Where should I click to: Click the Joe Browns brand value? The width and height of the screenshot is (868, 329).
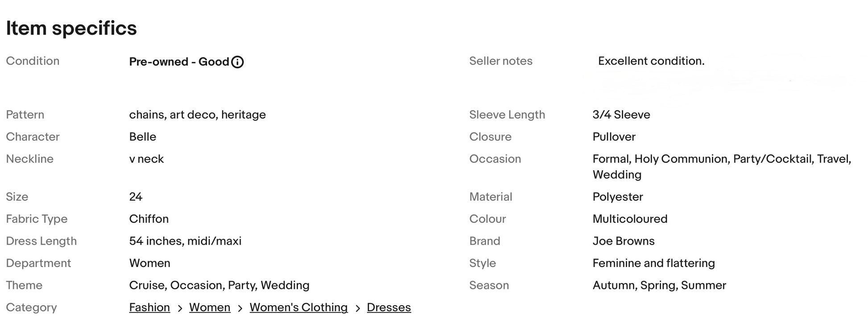(x=623, y=241)
